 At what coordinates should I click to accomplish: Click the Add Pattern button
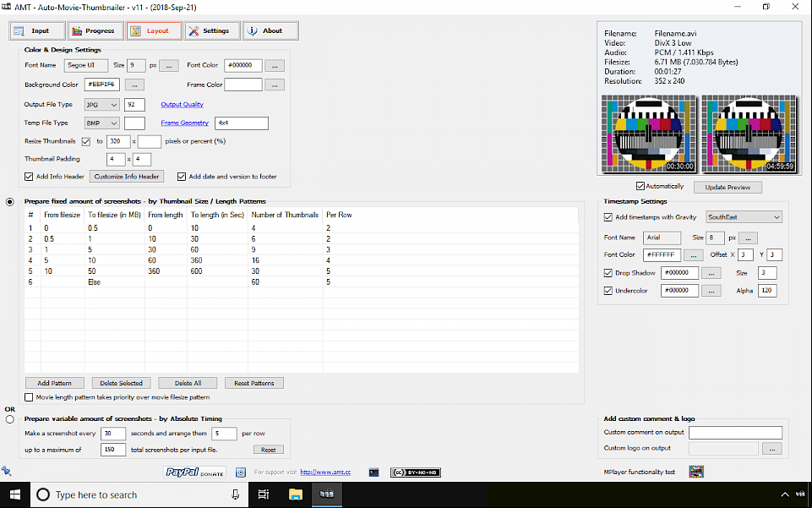(x=55, y=383)
